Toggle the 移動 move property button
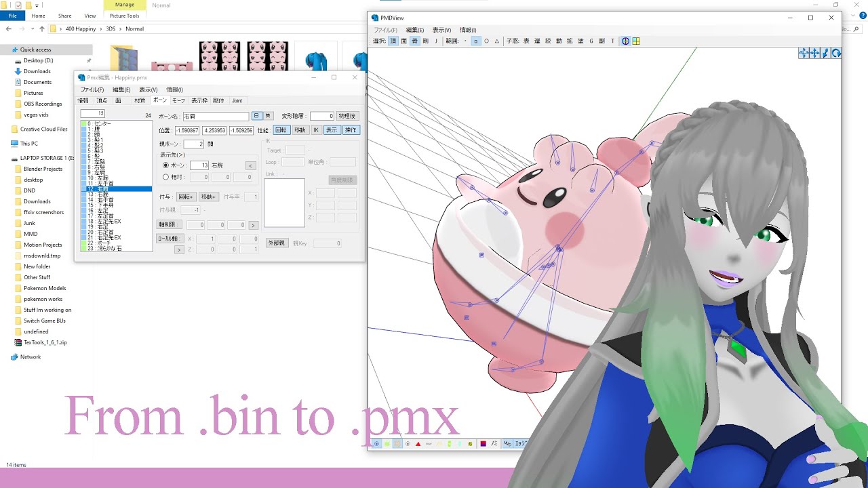Viewport: 868px width, 488px height. tap(300, 129)
